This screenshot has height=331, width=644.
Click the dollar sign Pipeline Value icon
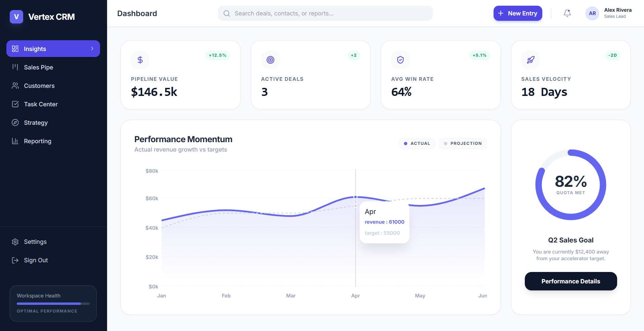pos(140,60)
